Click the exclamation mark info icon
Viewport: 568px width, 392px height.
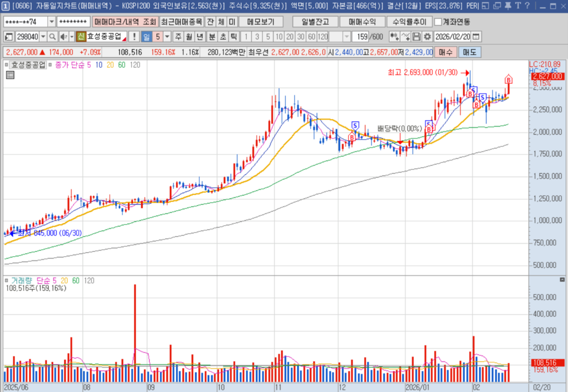pos(134,37)
